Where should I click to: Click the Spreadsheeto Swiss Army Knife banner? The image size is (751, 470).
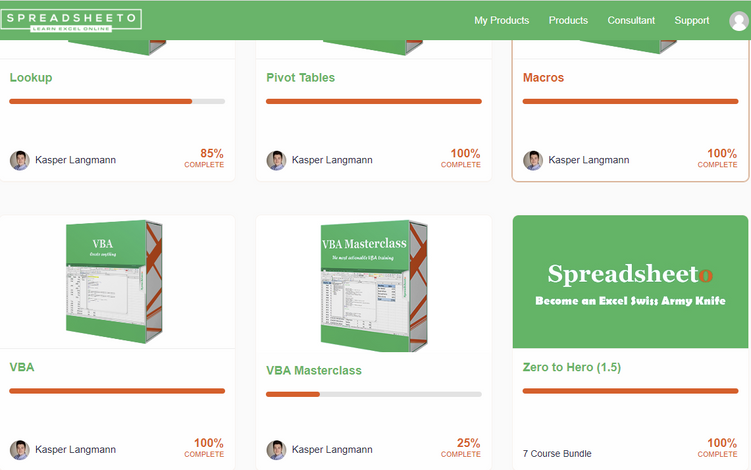[630, 282]
